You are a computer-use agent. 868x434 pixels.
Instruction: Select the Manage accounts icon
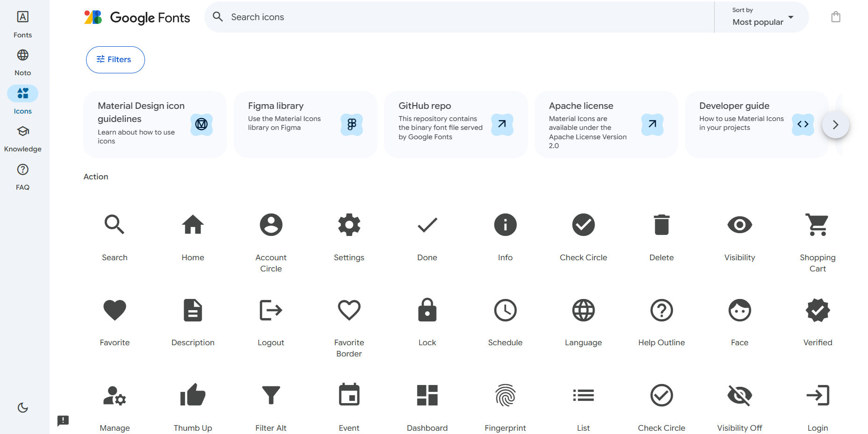(115, 396)
